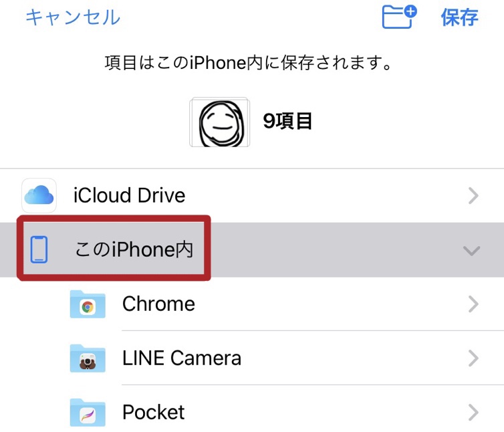
Task: Tap the iCloud Drive cloud icon
Action: pyautogui.click(x=39, y=195)
